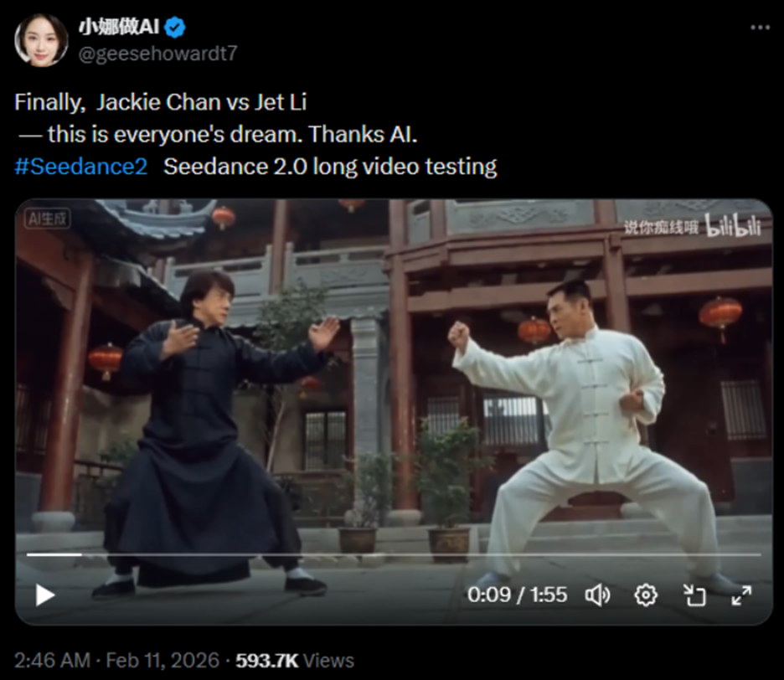This screenshot has width=784, height=680.
Task: Open video settings gear icon
Action: [646, 595]
